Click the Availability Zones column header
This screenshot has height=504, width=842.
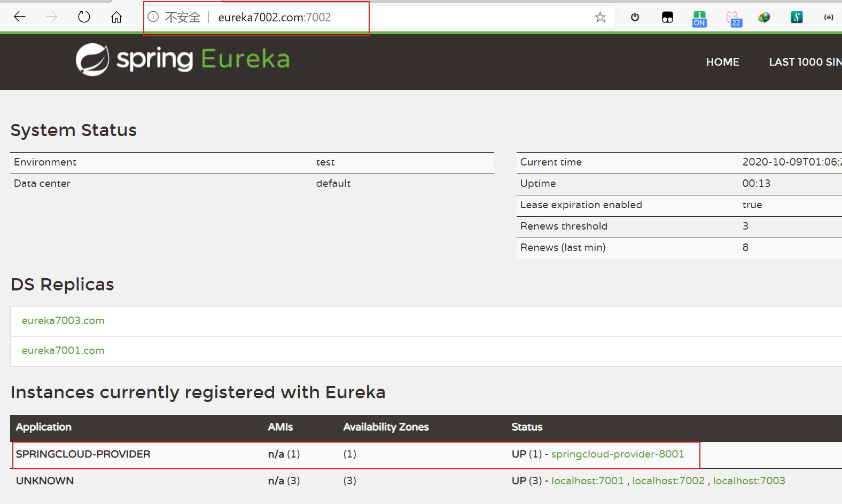pyautogui.click(x=386, y=427)
